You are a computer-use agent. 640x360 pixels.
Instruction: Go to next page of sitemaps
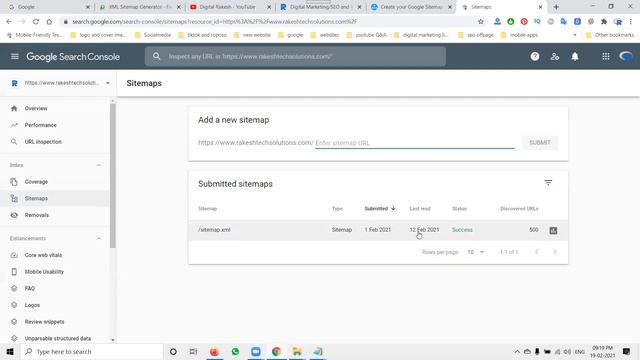pos(555,252)
